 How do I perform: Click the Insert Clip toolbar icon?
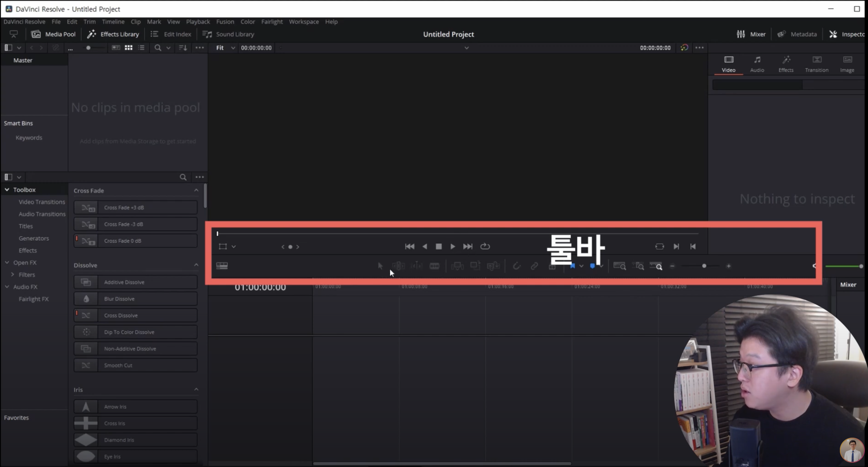coord(457,266)
